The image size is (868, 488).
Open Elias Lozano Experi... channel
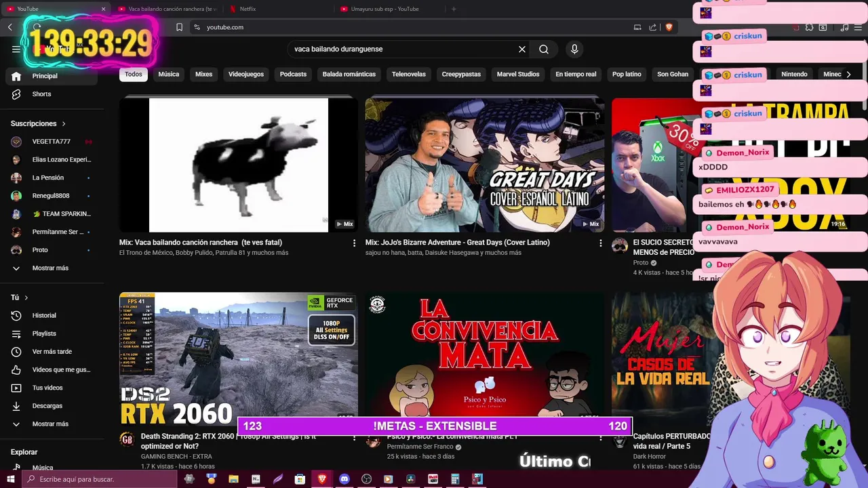coord(52,160)
